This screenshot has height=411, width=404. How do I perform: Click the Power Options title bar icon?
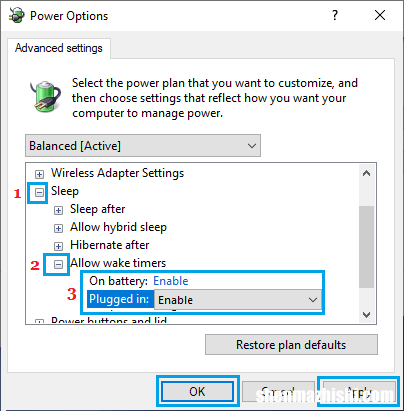coord(16,15)
